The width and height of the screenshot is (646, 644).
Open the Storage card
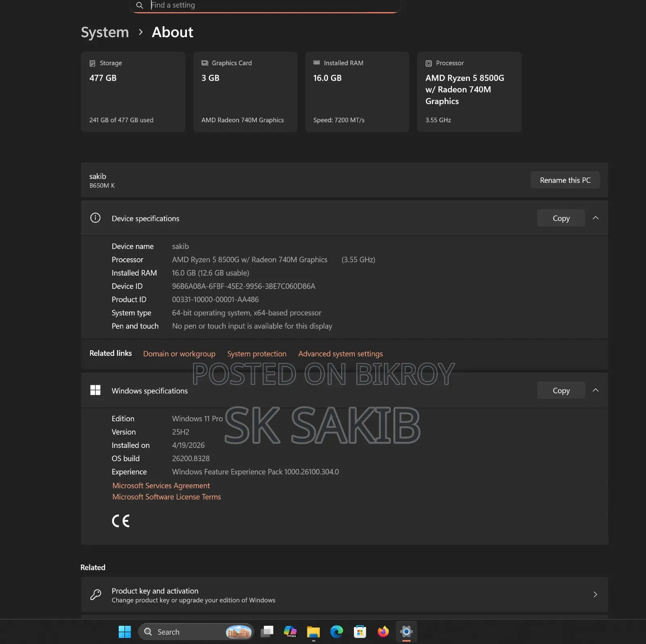click(x=133, y=92)
